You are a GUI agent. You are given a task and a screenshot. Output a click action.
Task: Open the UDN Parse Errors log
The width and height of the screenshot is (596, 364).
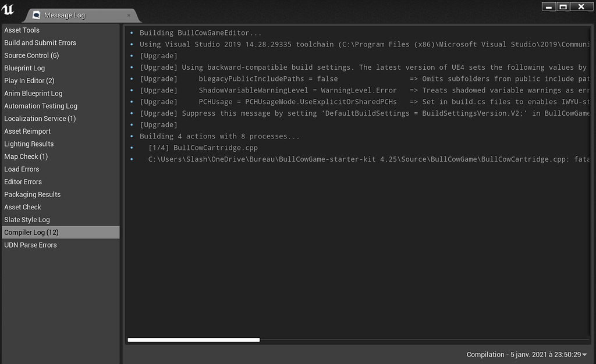30,245
